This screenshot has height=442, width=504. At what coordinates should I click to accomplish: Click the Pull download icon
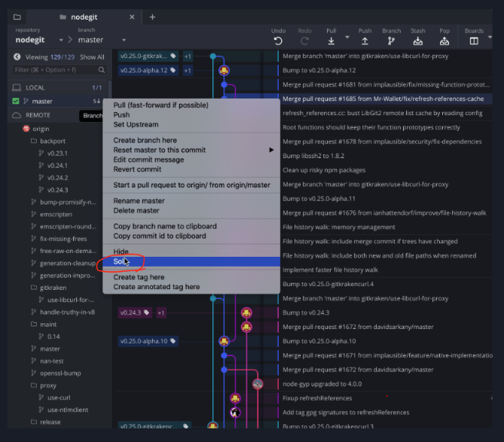pos(331,41)
